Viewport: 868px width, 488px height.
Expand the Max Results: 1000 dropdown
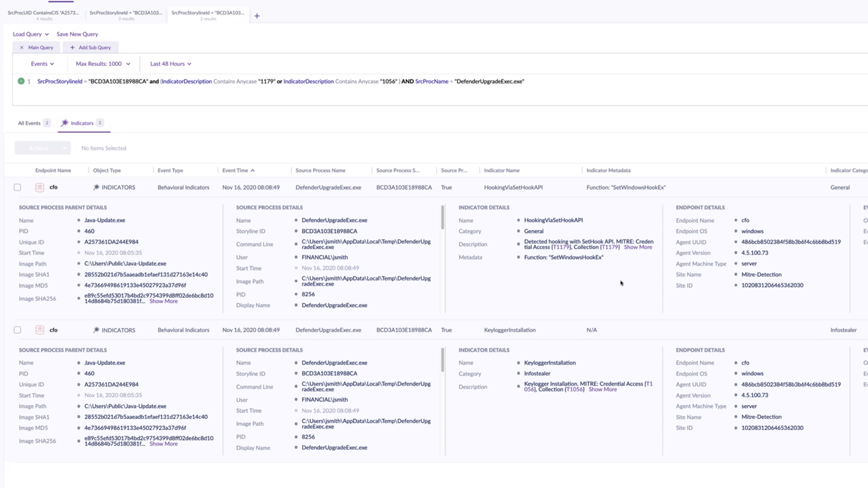[x=102, y=64]
